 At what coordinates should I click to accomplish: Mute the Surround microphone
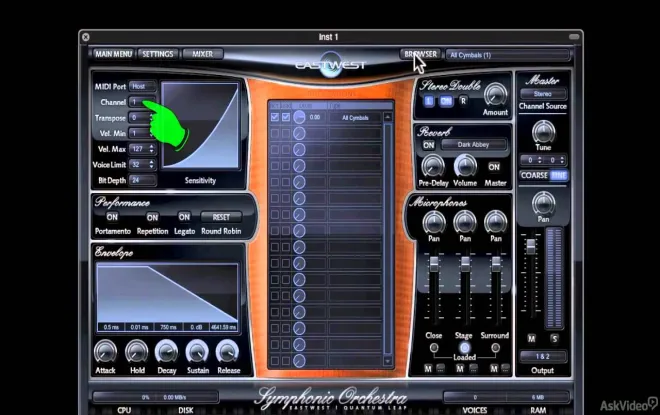click(494, 369)
